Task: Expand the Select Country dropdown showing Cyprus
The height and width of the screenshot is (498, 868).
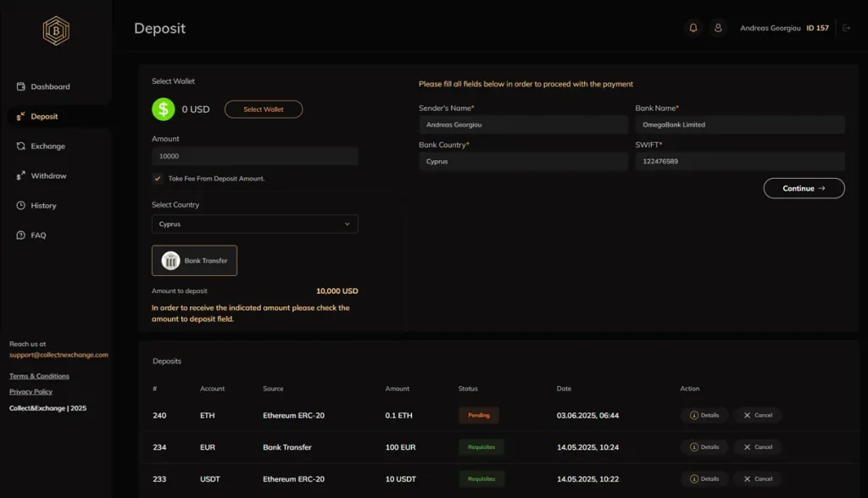Action: coord(254,224)
